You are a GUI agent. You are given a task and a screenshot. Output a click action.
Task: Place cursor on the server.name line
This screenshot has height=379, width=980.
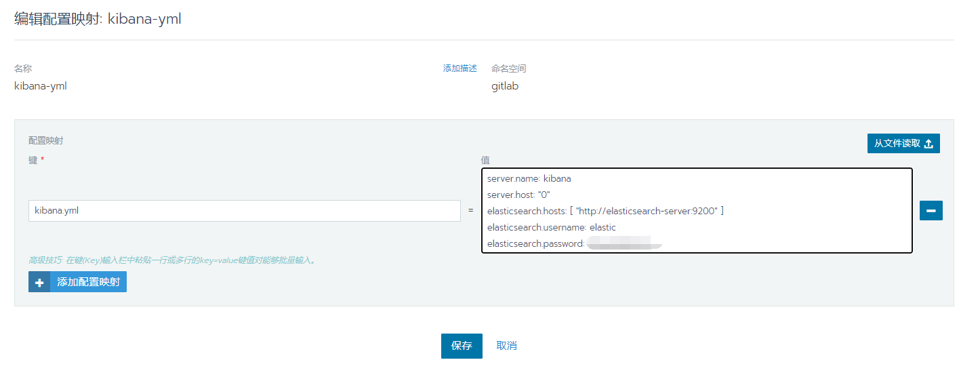point(529,179)
